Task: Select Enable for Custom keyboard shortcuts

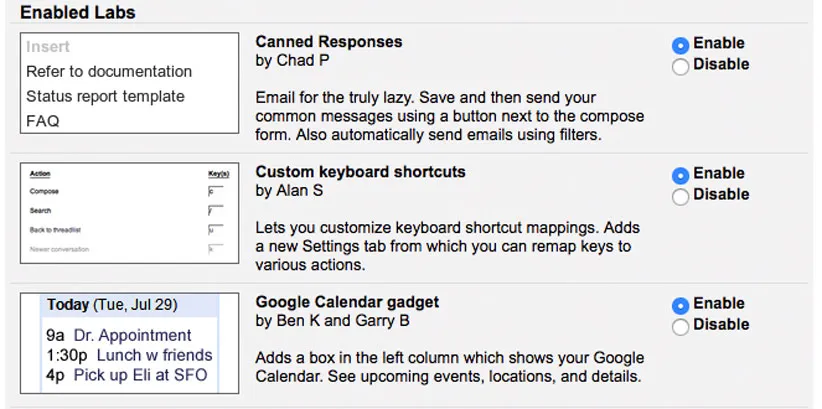Action: click(681, 175)
